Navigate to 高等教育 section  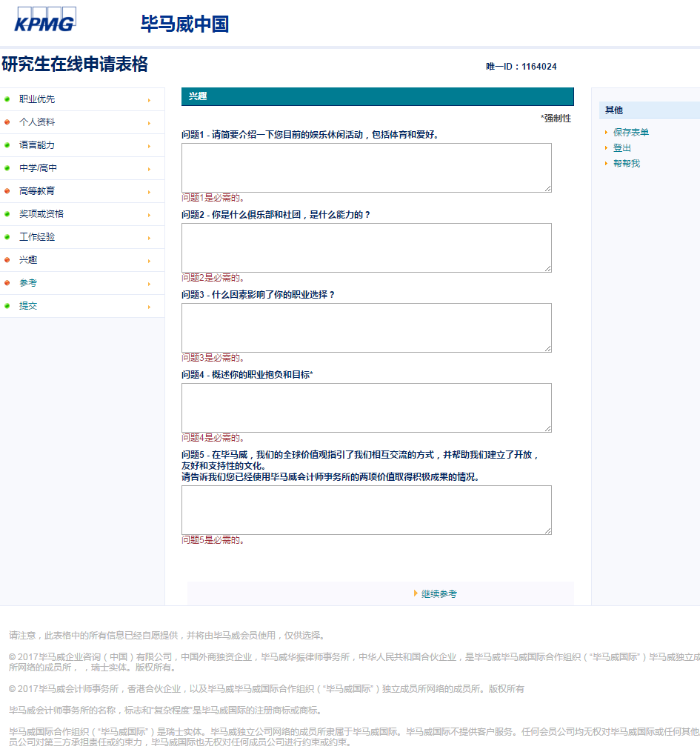(x=37, y=191)
